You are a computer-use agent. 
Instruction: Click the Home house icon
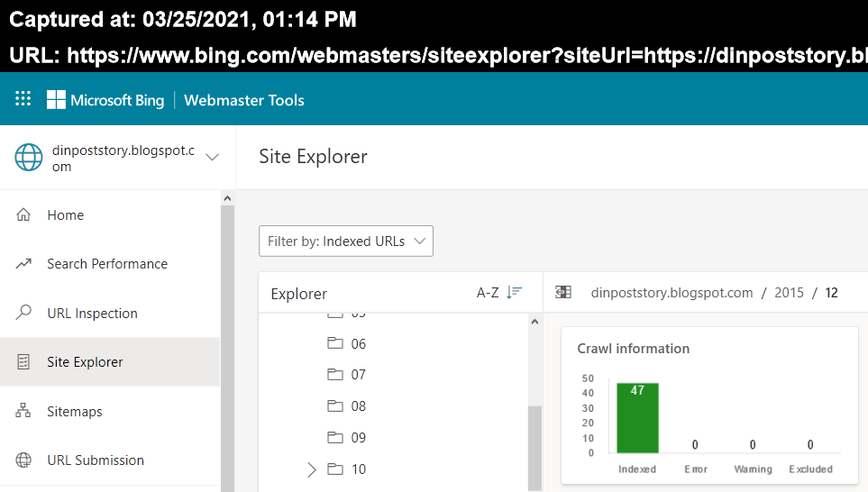pyautogui.click(x=23, y=214)
